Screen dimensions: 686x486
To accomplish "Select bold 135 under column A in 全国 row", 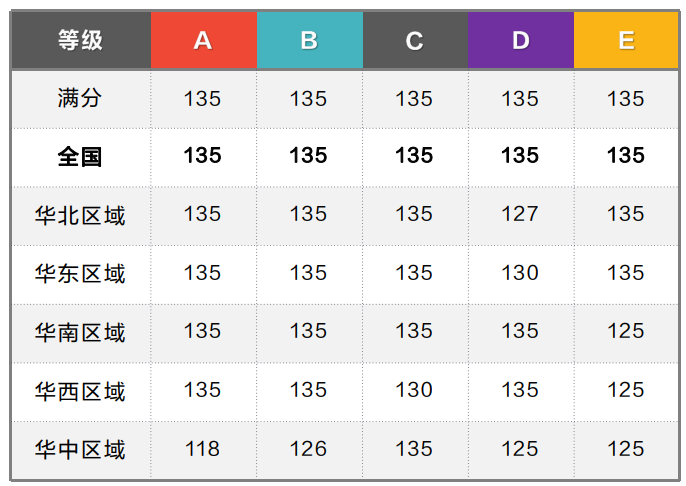I will pyautogui.click(x=203, y=156).
